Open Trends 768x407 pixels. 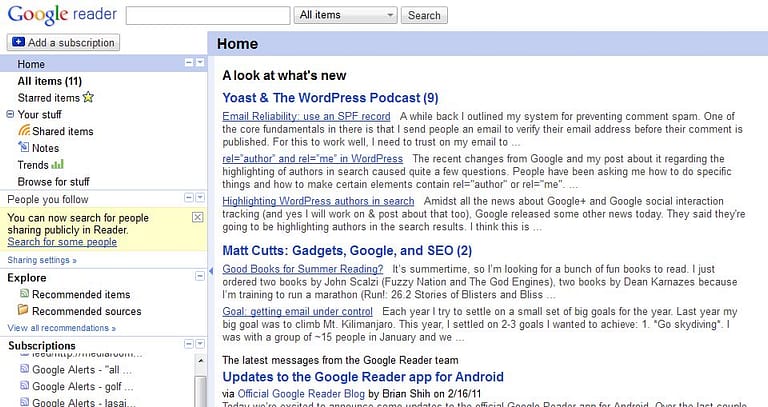click(x=33, y=165)
